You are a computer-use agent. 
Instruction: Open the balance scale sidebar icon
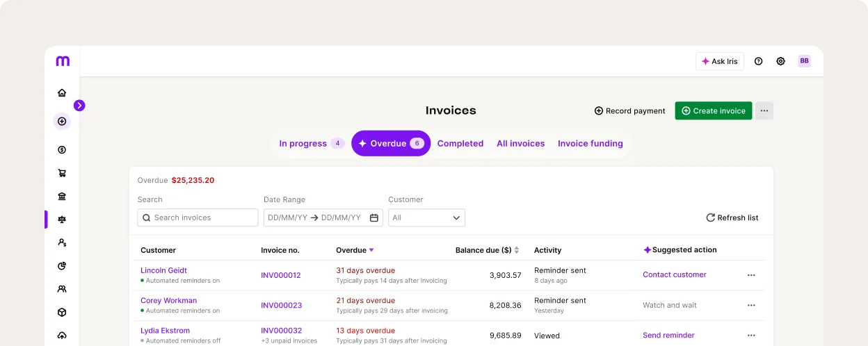(x=62, y=219)
